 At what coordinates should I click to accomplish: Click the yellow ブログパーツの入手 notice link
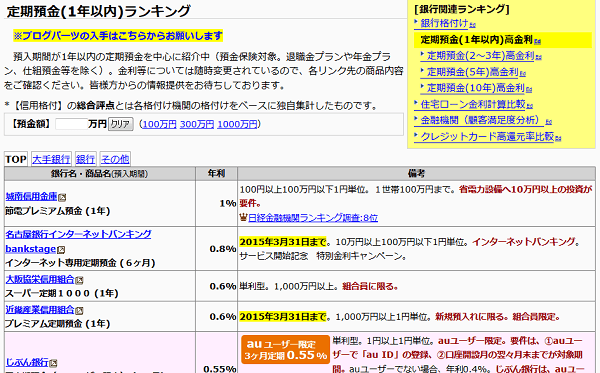[x=118, y=36]
